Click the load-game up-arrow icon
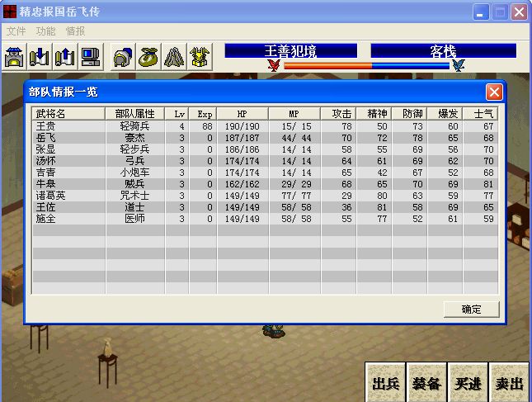This screenshot has width=532, height=402. [64, 57]
